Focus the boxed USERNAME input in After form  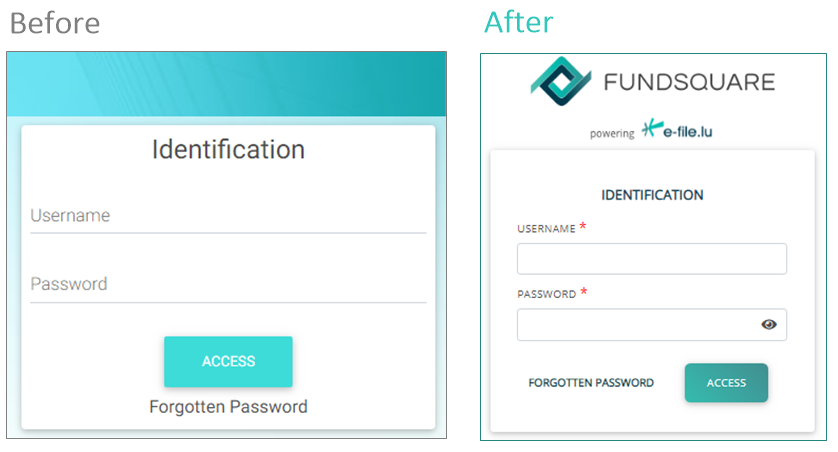651,259
